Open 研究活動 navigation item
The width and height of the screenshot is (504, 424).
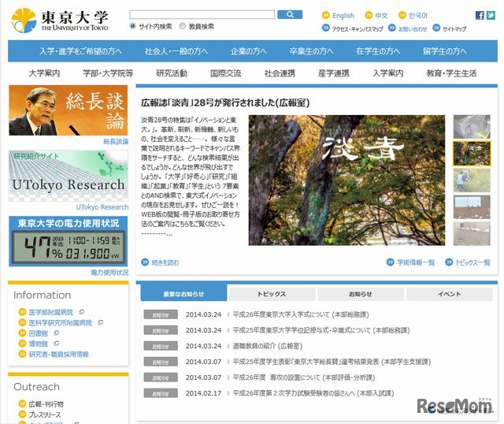click(172, 73)
